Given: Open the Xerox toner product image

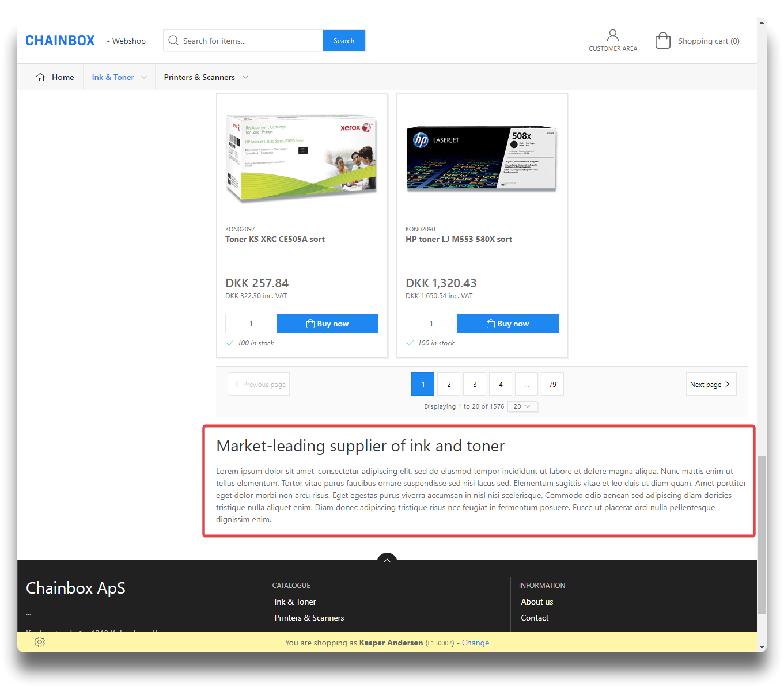Looking at the screenshot, I should (301, 158).
